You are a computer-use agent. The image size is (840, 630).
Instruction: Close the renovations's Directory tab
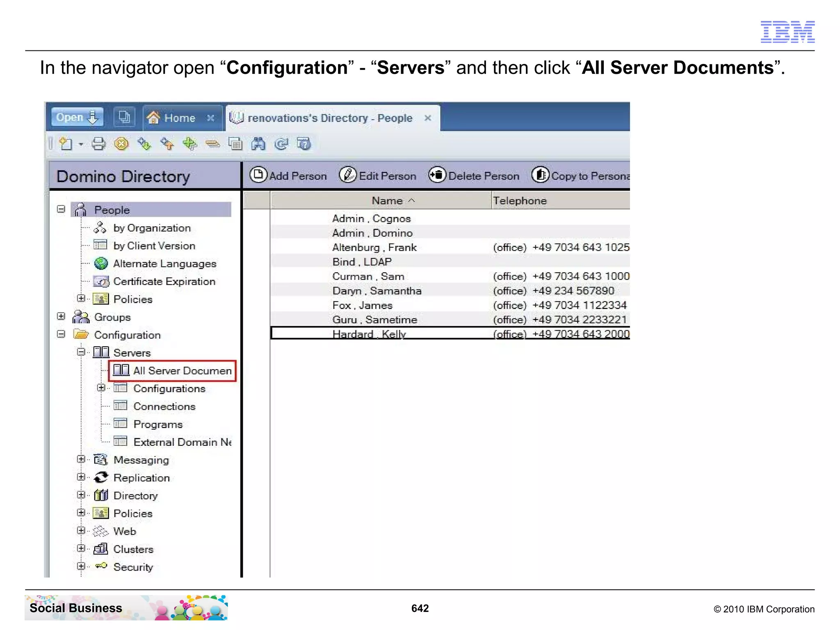point(428,118)
